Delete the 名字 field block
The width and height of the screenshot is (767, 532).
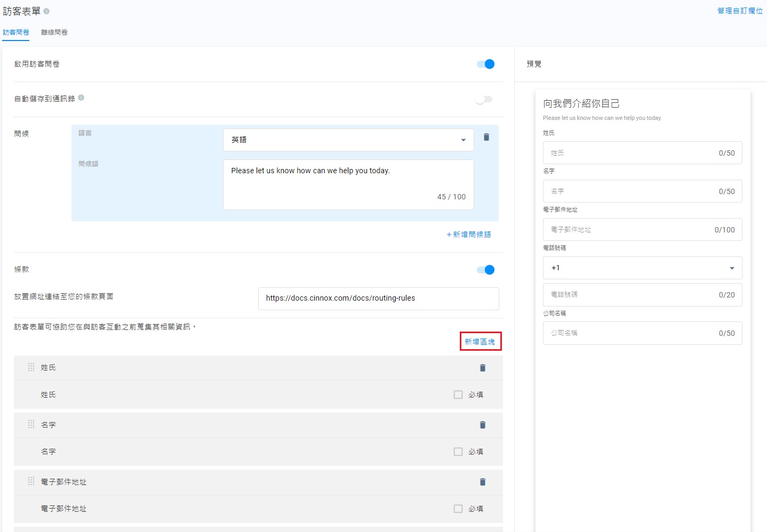pyautogui.click(x=482, y=425)
